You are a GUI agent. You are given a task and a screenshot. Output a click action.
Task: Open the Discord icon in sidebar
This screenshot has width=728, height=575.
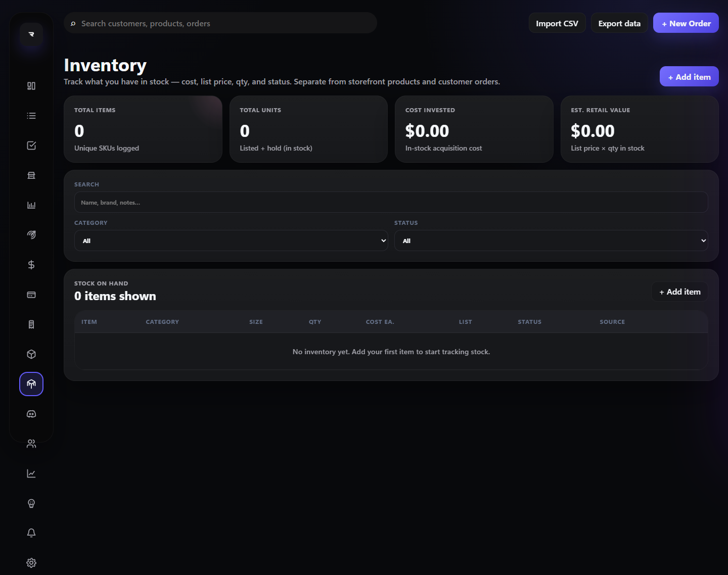[31, 414]
